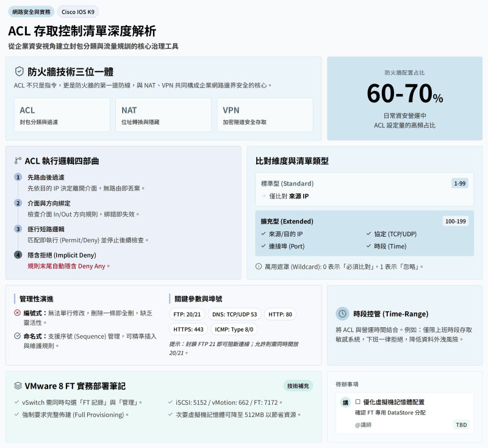Image resolution: width=488 pixels, height=448 pixels.
Task: Click the checkmark before iSCSI: 5152
Action: click(x=170, y=402)
